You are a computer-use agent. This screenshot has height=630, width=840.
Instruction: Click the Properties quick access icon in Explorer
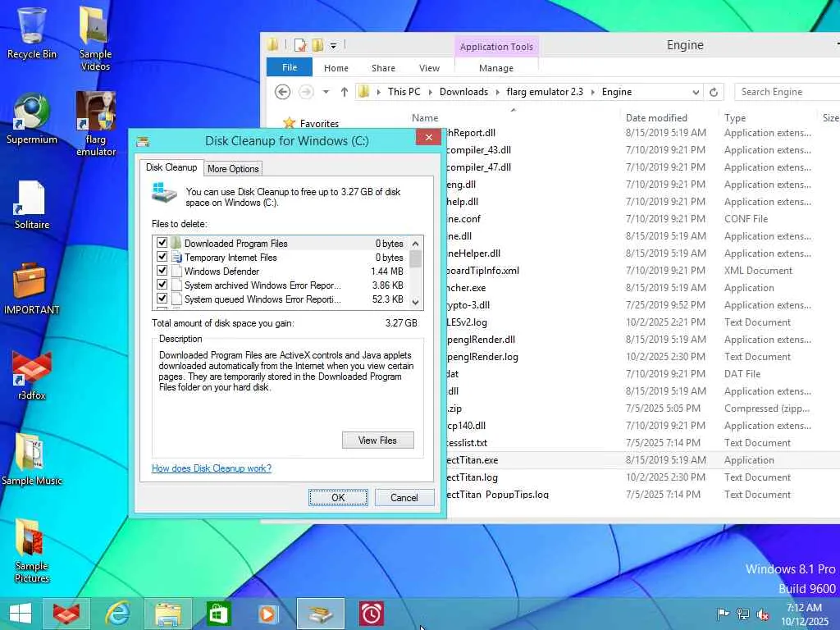click(300, 45)
